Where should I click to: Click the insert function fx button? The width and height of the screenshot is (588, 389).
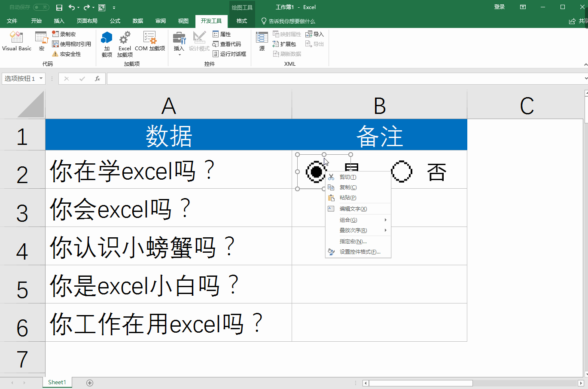tap(97, 79)
